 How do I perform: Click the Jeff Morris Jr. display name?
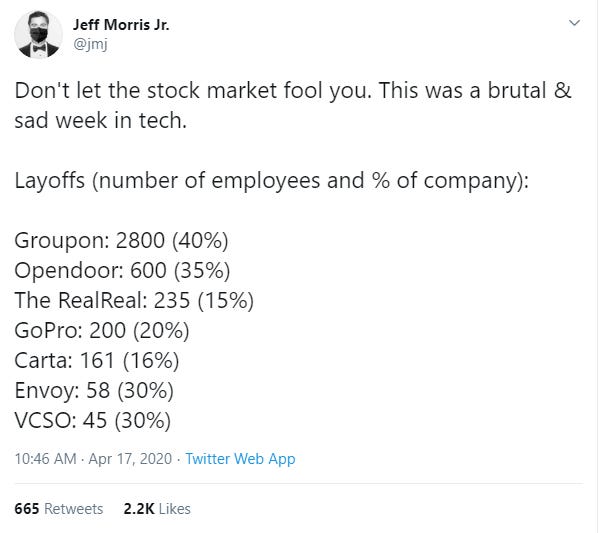(121, 25)
